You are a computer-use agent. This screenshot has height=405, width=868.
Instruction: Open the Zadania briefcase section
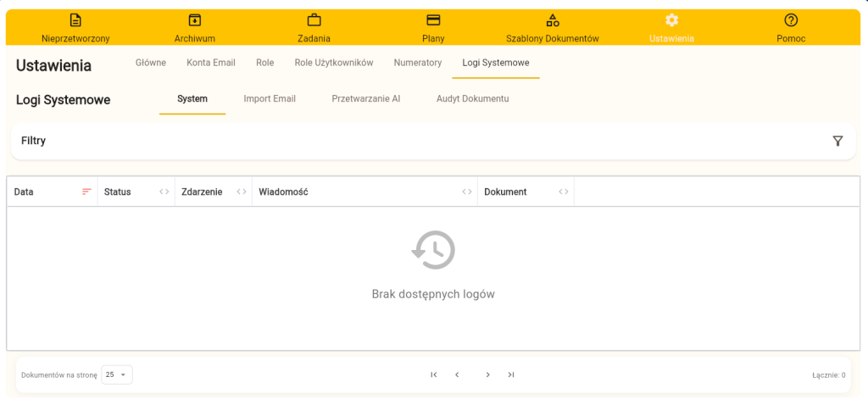tap(314, 28)
